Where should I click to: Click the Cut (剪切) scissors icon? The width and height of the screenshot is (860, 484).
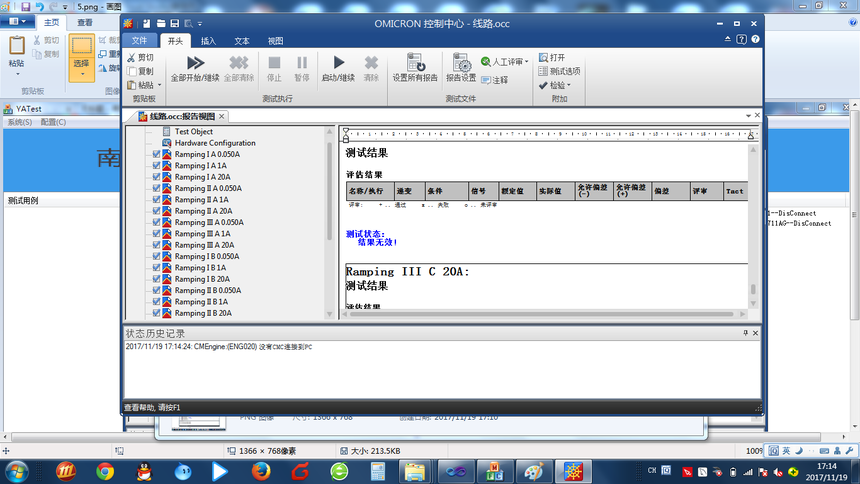click(133, 58)
